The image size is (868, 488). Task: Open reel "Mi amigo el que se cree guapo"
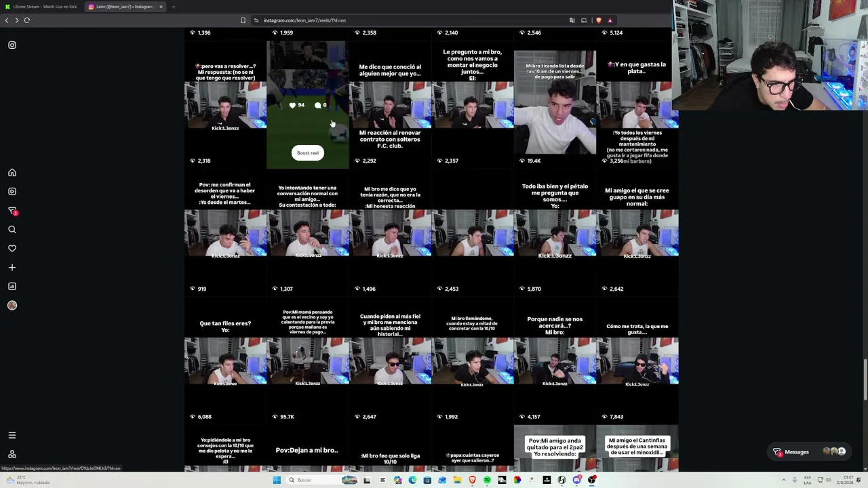pyautogui.click(x=637, y=231)
